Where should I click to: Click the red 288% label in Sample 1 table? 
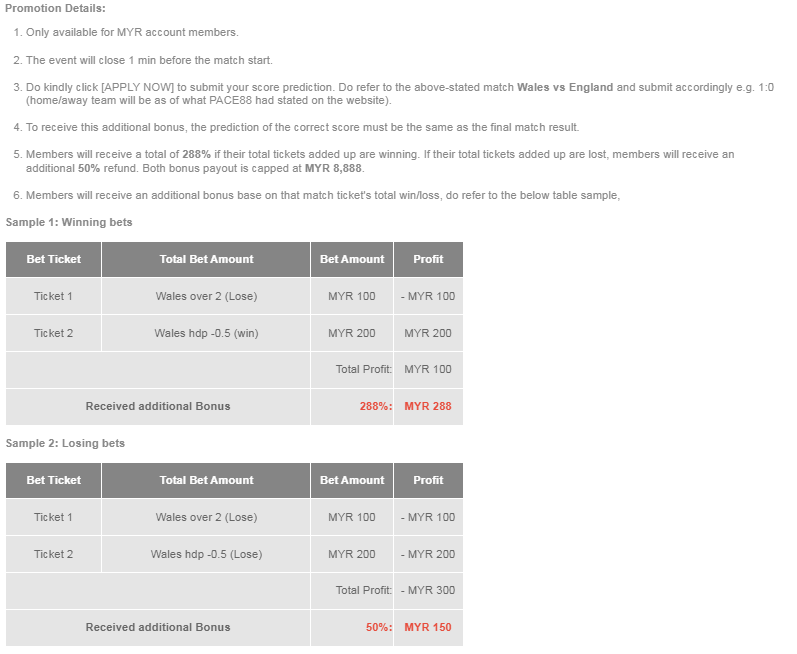[375, 407]
